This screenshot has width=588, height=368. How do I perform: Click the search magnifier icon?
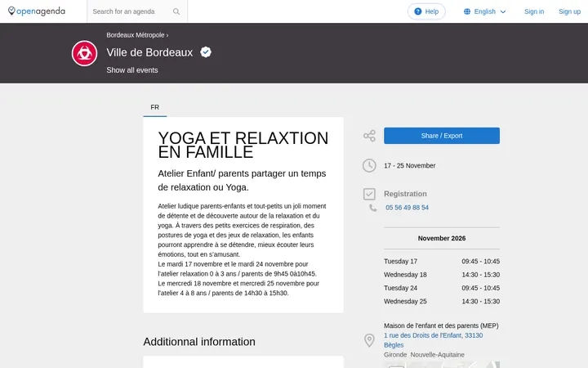176,11
